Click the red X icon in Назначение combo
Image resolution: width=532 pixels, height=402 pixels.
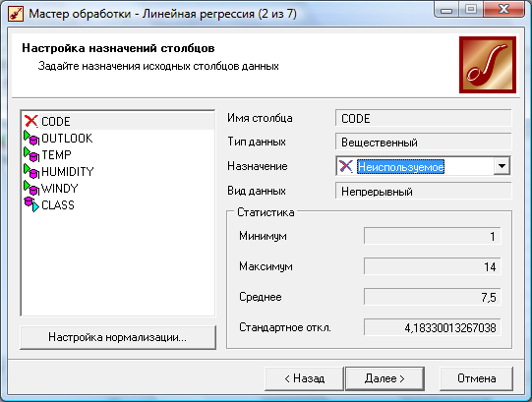pyautogui.click(x=346, y=166)
